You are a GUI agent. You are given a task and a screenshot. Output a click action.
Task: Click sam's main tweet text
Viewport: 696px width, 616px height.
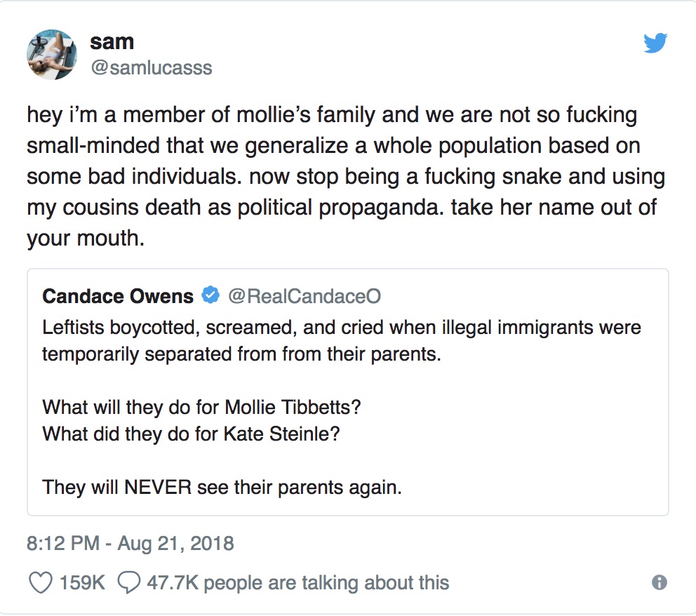(346, 177)
